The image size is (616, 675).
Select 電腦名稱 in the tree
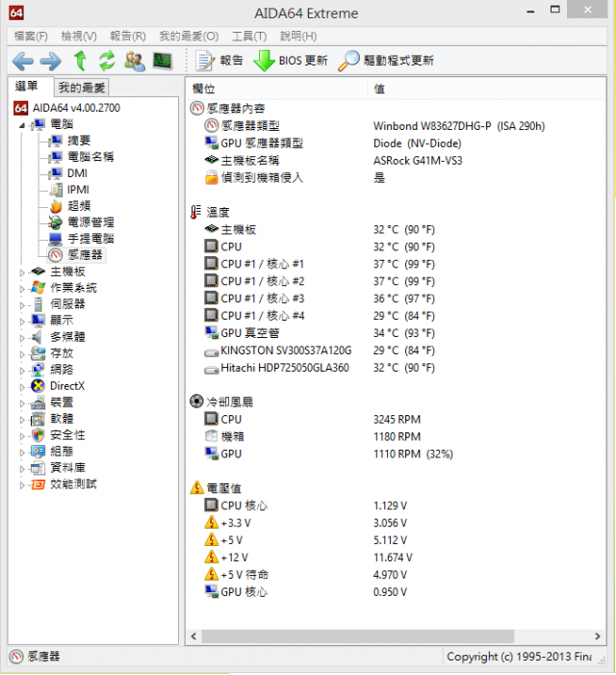click(x=90, y=157)
